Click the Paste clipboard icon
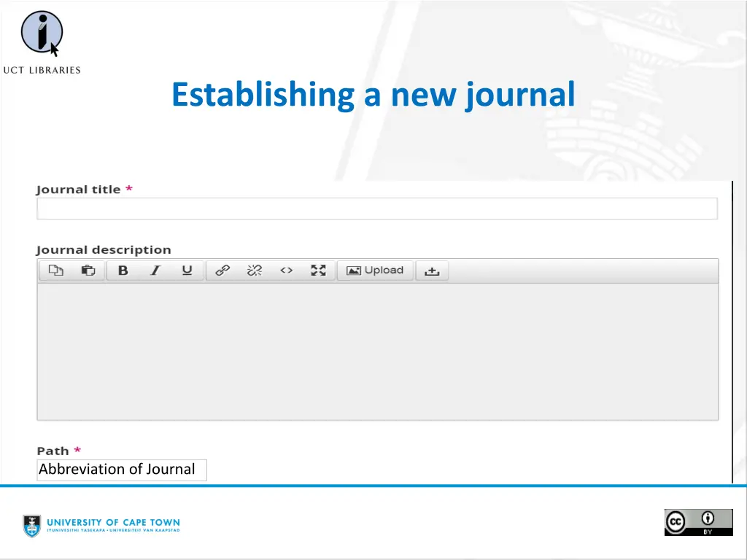747x560 pixels. pos(88,271)
